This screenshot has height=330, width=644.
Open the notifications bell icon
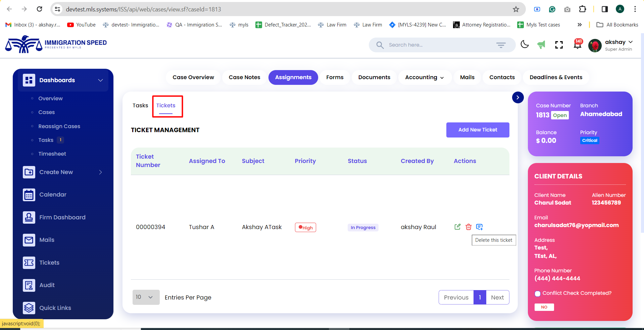[577, 45]
